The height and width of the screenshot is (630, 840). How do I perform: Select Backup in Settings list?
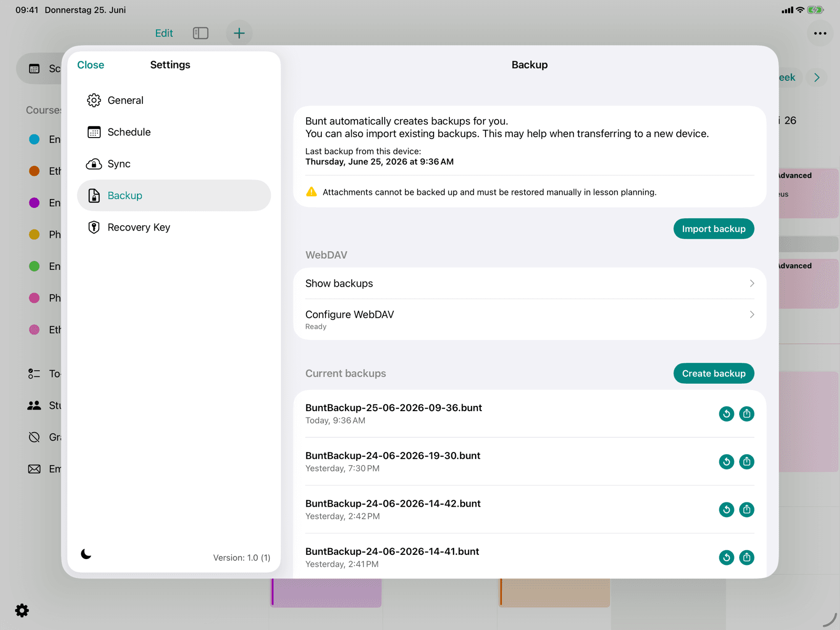point(174,196)
